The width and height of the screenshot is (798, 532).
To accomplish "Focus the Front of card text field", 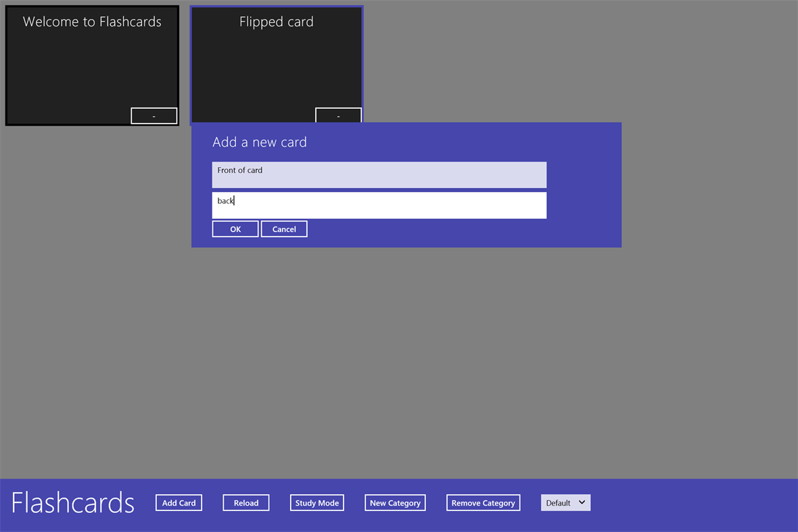I will coord(379,174).
